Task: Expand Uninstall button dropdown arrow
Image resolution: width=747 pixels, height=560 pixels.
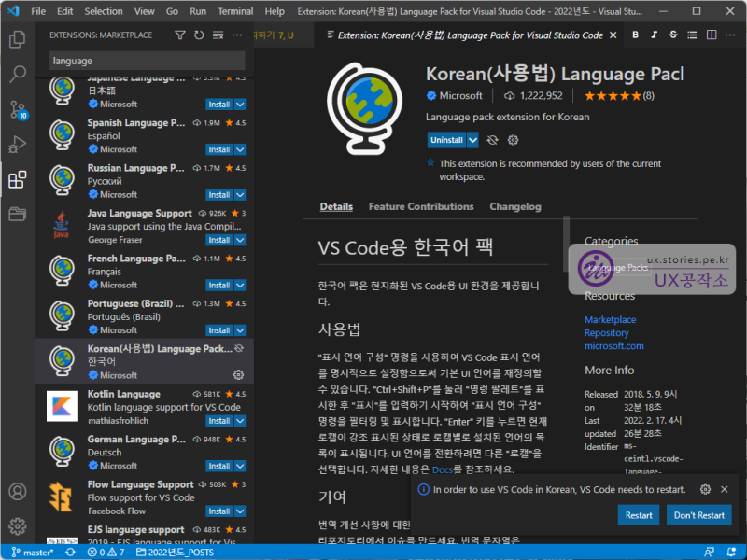Action: [472, 140]
